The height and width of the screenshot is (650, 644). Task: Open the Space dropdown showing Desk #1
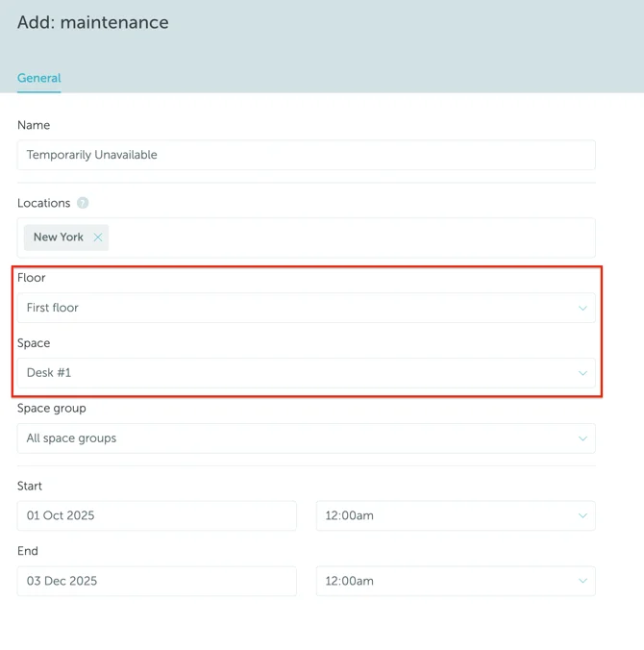pyautogui.click(x=288, y=373)
